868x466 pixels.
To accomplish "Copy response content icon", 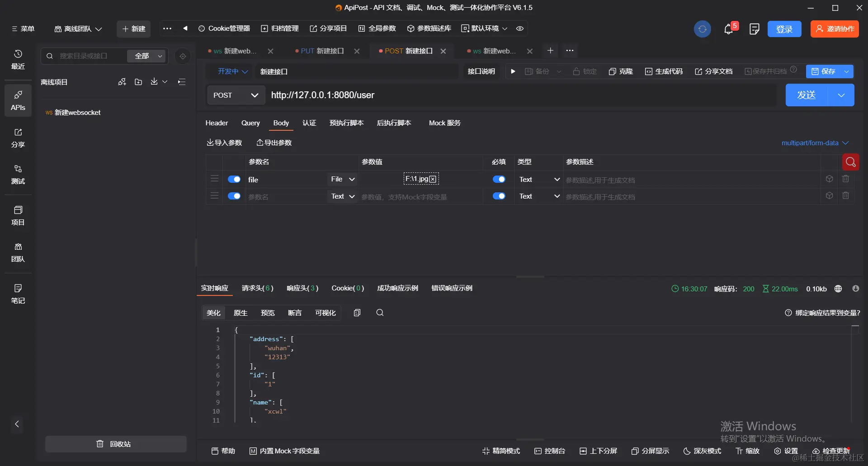I will click(x=357, y=313).
